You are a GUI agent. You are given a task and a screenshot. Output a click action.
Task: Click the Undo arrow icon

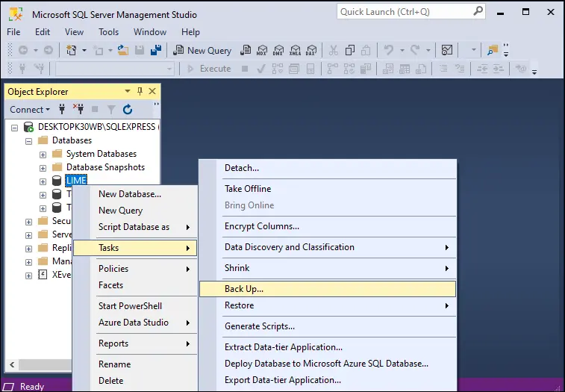tap(388, 51)
